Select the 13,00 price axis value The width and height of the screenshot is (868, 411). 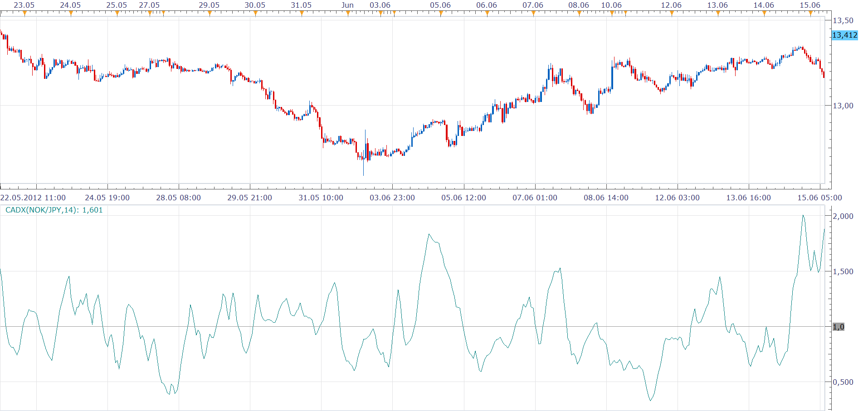843,106
